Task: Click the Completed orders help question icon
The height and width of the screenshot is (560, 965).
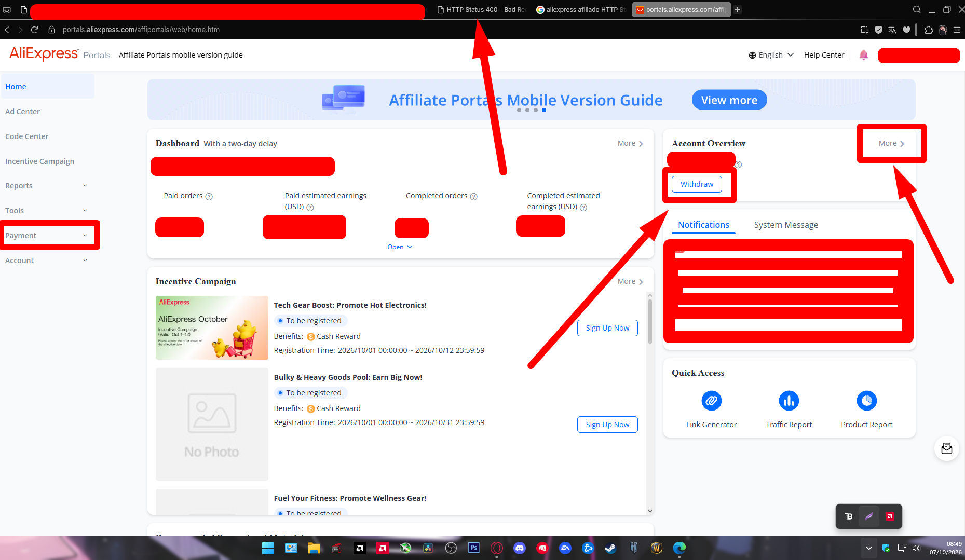Action: click(x=473, y=196)
